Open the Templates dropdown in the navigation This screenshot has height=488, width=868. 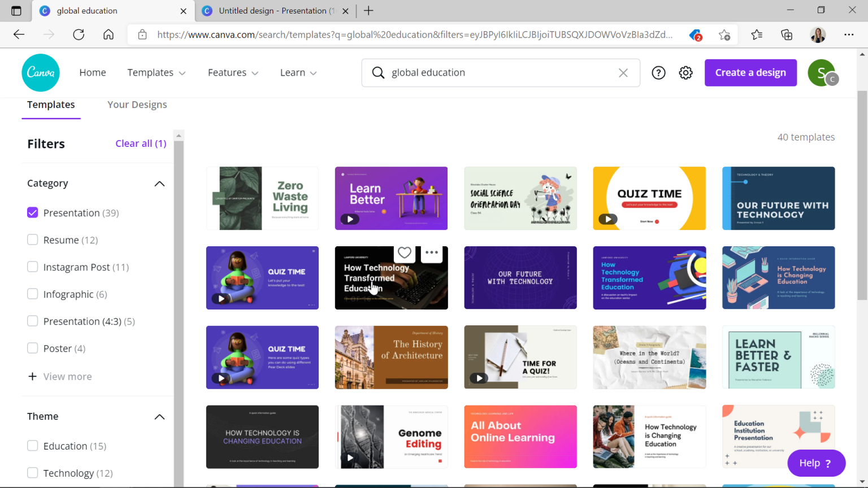click(x=157, y=72)
